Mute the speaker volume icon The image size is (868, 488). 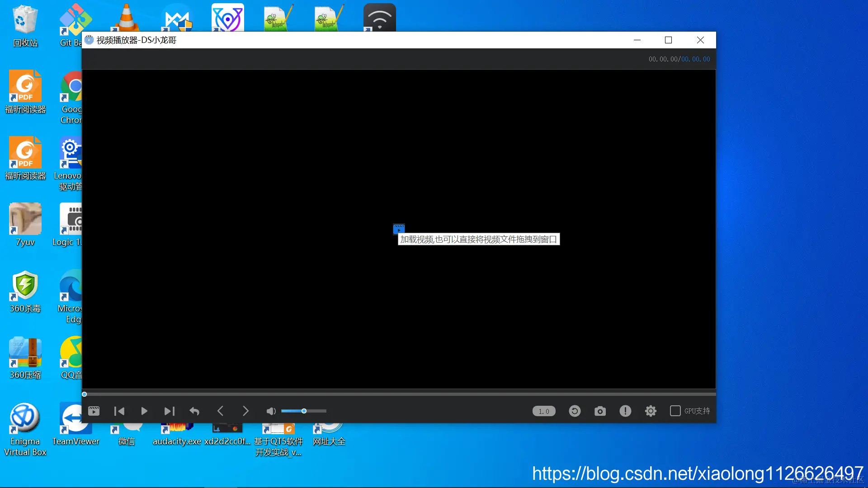271,411
